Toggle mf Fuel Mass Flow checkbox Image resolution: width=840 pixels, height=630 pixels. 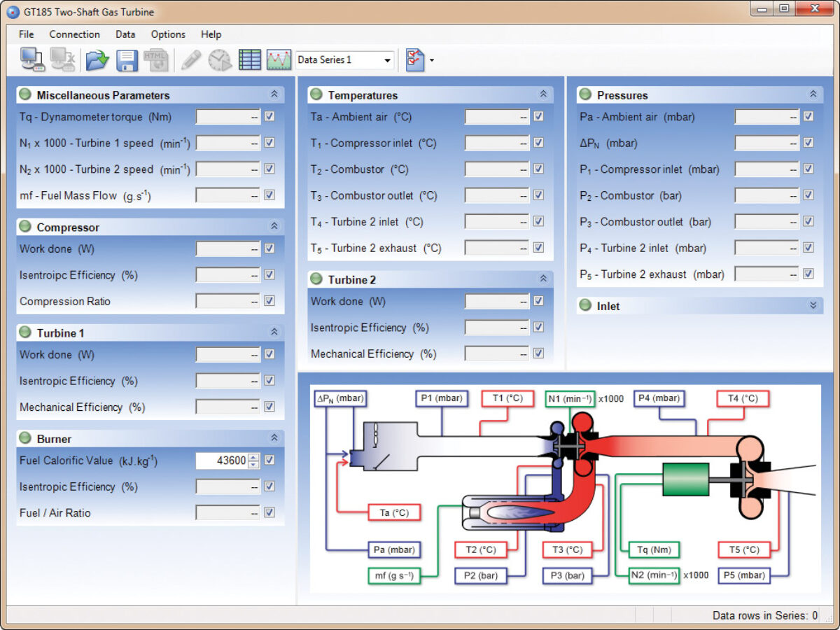coord(269,195)
